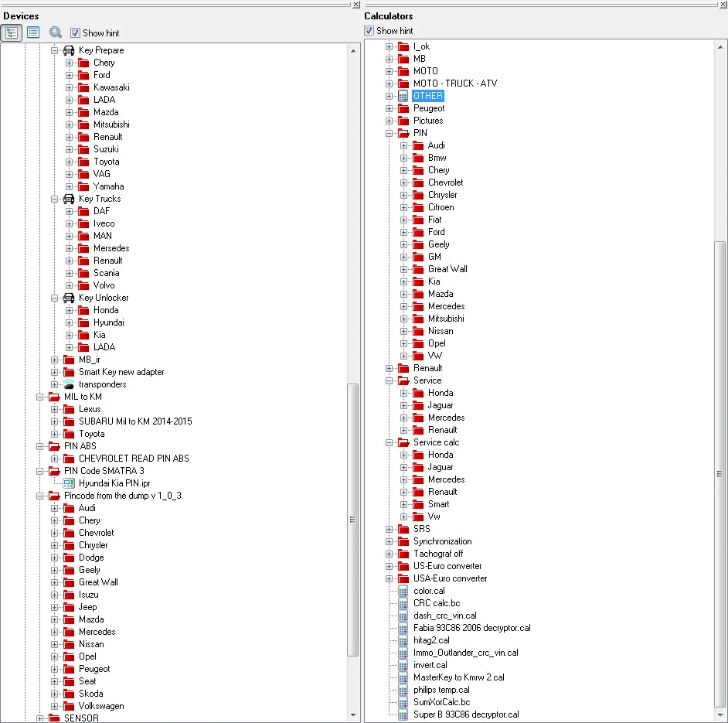Click the PIN ABS open folder icon

[54, 446]
